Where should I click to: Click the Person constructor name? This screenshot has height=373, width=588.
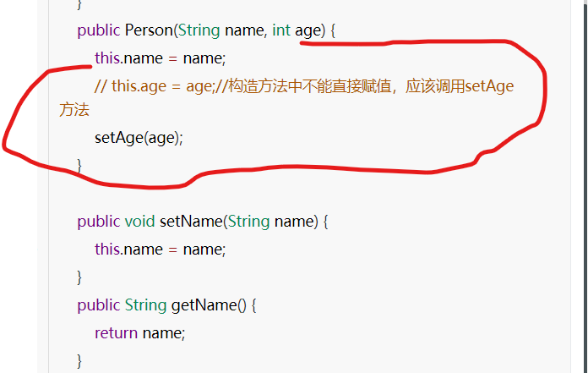point(149,30)
